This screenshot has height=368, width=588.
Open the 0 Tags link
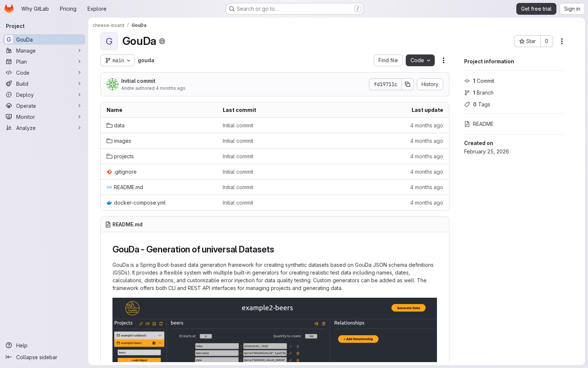pyautogui.click(x=481, y=105)
